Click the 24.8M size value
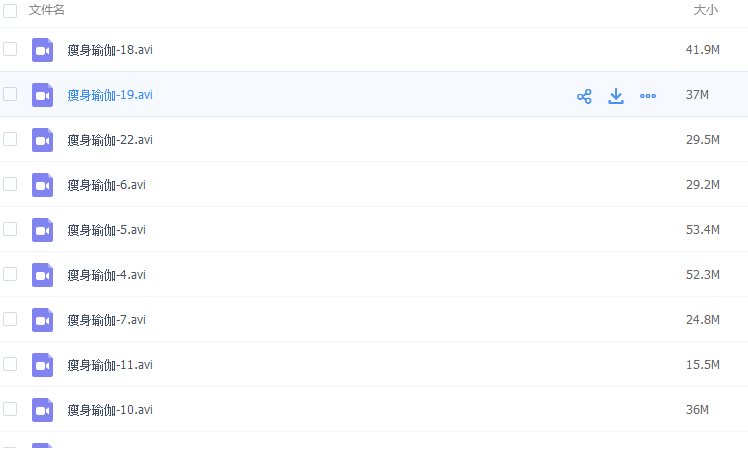 pyautogui.click(x=703, y=320)
